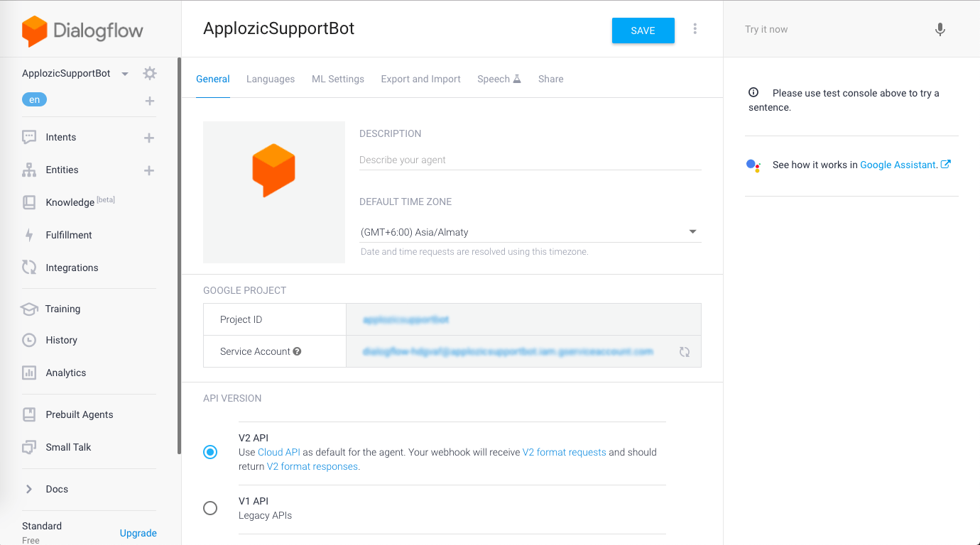The width and height of the screenshot is (980, 545).
Task: Regenerate service account key refresh icon
Action: [x=685, y=351]
